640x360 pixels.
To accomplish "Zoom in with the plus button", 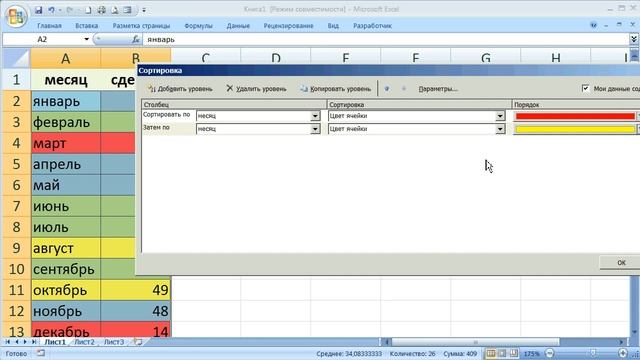I will point(623,353).
